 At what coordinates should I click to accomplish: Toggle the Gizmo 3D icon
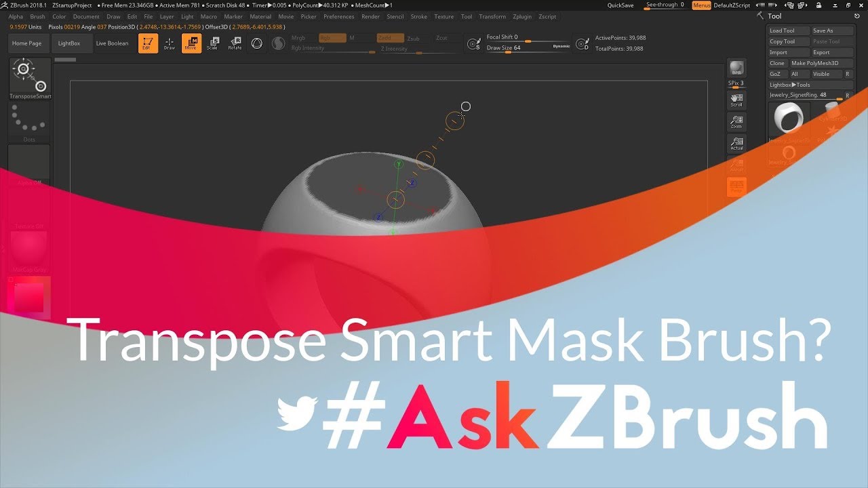256,43
